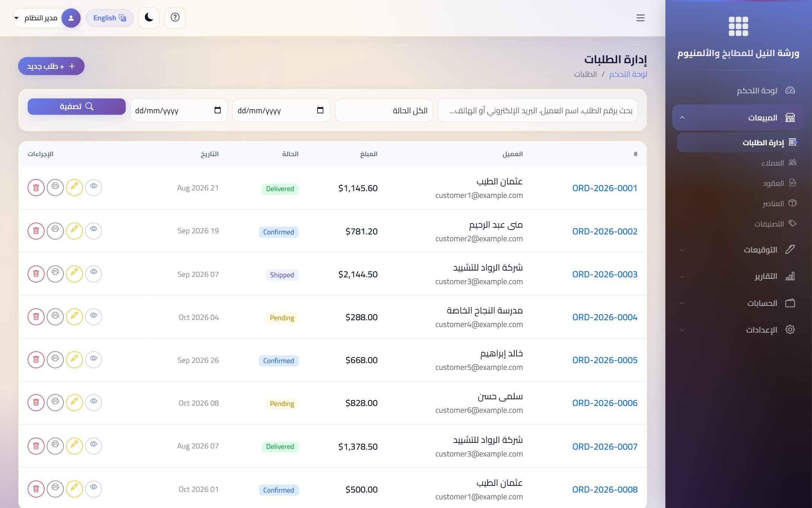Expand the الحسابات sidebar section

[x=738, y=303]
